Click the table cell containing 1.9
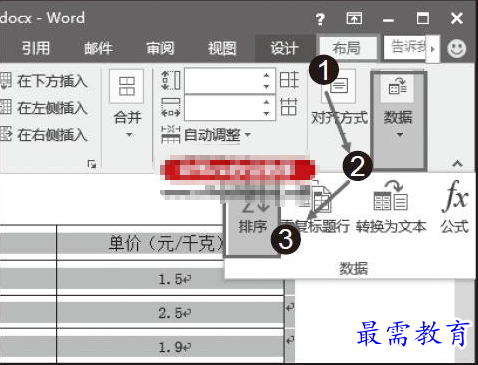The height and width of the screenshot is (365, 478). (x=171, y=347)
